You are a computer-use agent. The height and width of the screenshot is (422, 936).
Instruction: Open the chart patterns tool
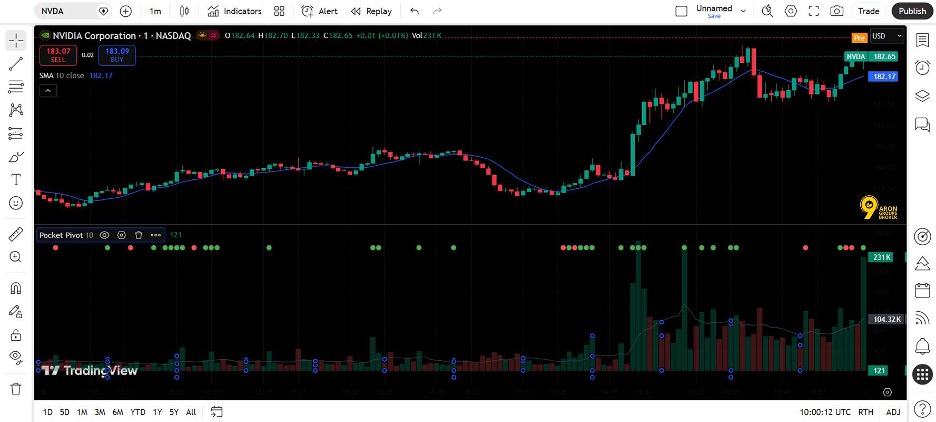(x=16, y=110)
